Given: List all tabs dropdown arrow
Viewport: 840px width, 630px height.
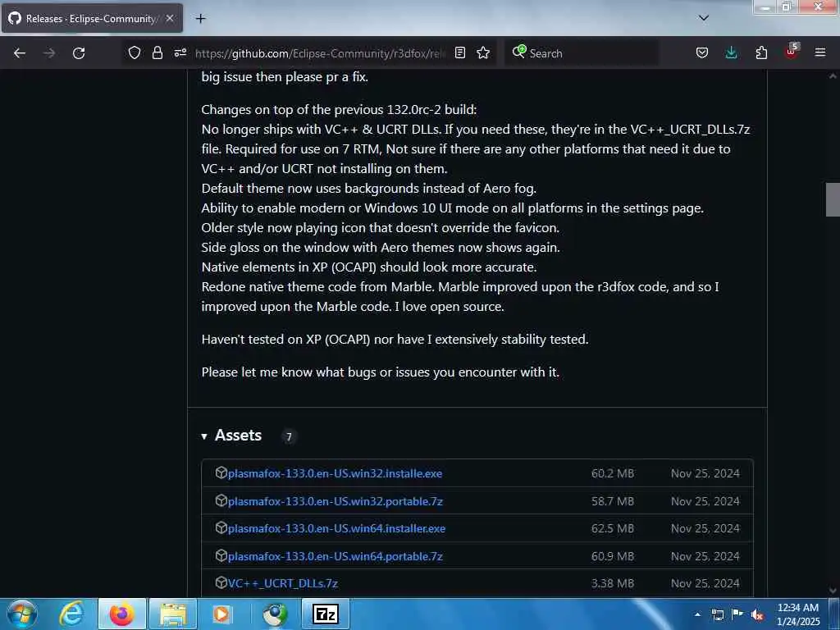Looking at the screenshot, I should 703,18.
